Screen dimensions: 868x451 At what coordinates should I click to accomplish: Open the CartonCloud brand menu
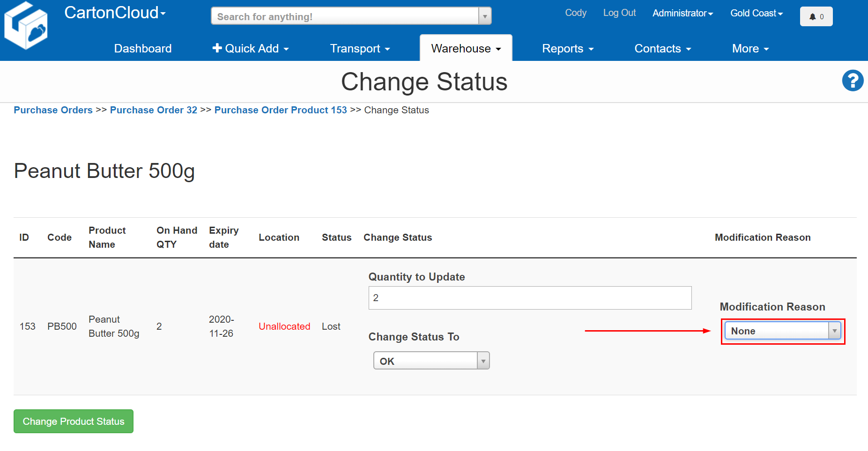pyautogui.click(x=115, y=13)
